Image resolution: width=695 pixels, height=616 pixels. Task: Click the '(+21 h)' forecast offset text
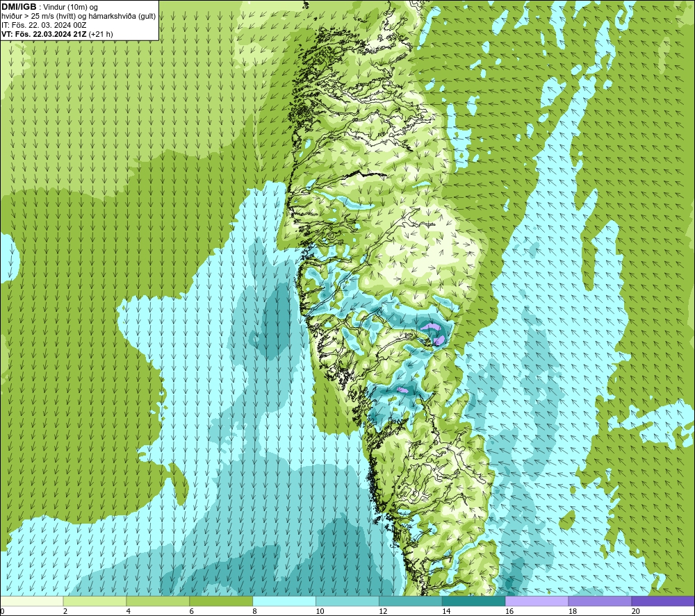(101, 34)
